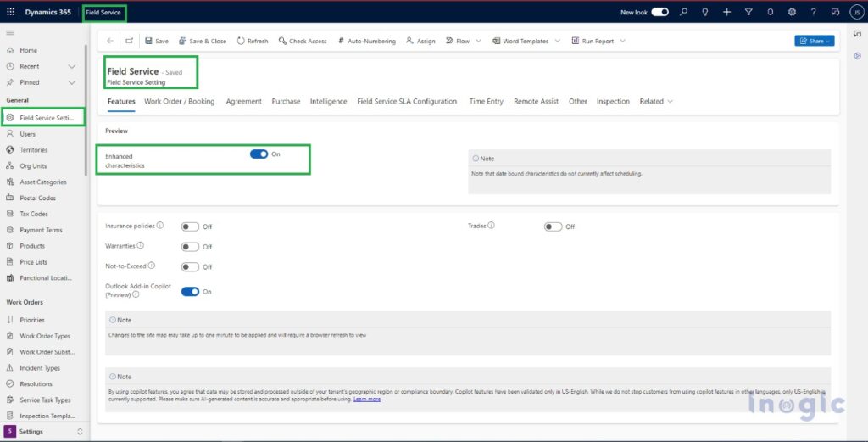The width and height of the screenshot is (868, 442).
Task: Open the settings gear in top bar
Action: (x=793, y=12)
